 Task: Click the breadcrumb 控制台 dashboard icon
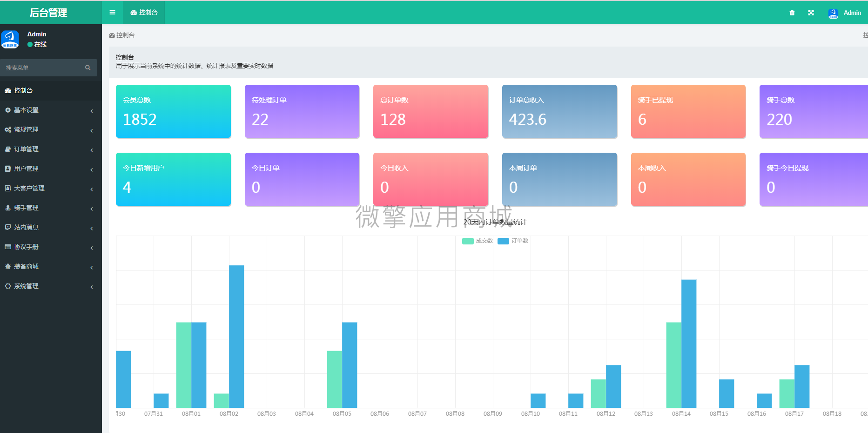pos(112,35)
